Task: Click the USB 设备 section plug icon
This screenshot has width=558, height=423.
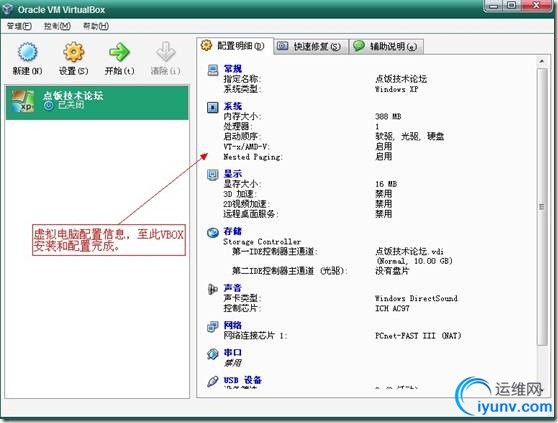Action: pyautogui.click(x=213, y=381)
